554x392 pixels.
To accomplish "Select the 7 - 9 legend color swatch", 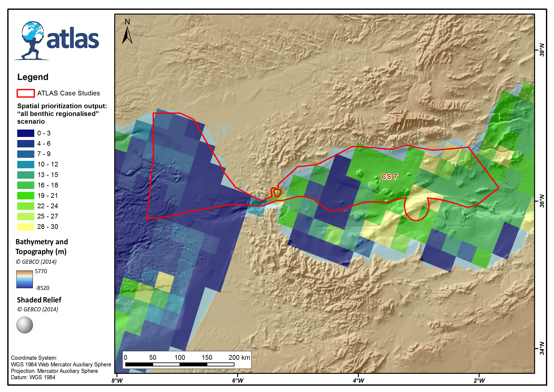I will click(26, 154).
